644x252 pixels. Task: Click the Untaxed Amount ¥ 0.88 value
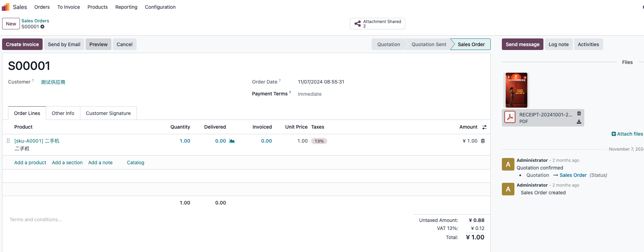476,220
